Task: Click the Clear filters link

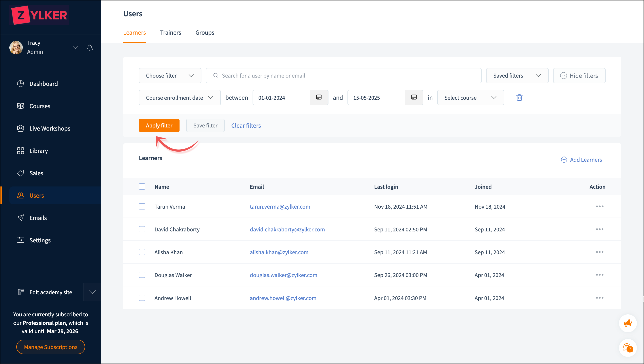Action: click(x=246, y=125)
